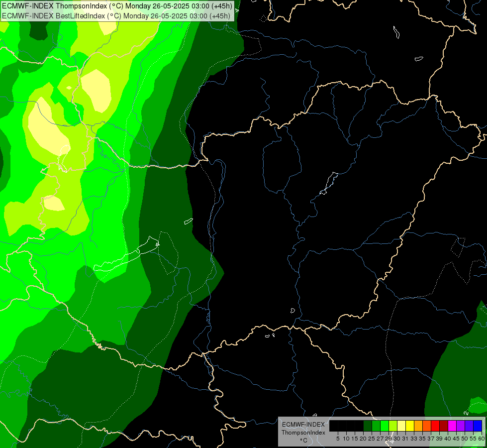Click the '35' tick label on legend

click(x=422, y=439)
